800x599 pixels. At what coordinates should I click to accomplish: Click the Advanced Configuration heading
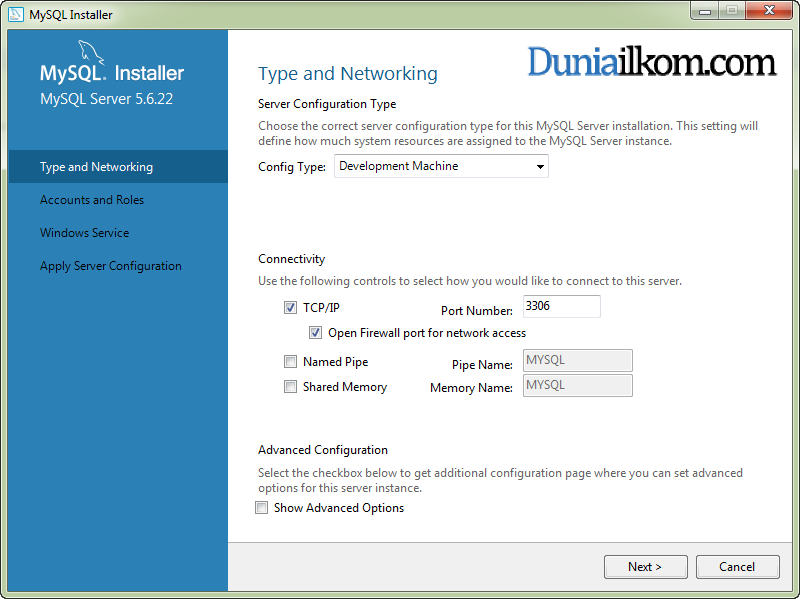tap(323, 450)
